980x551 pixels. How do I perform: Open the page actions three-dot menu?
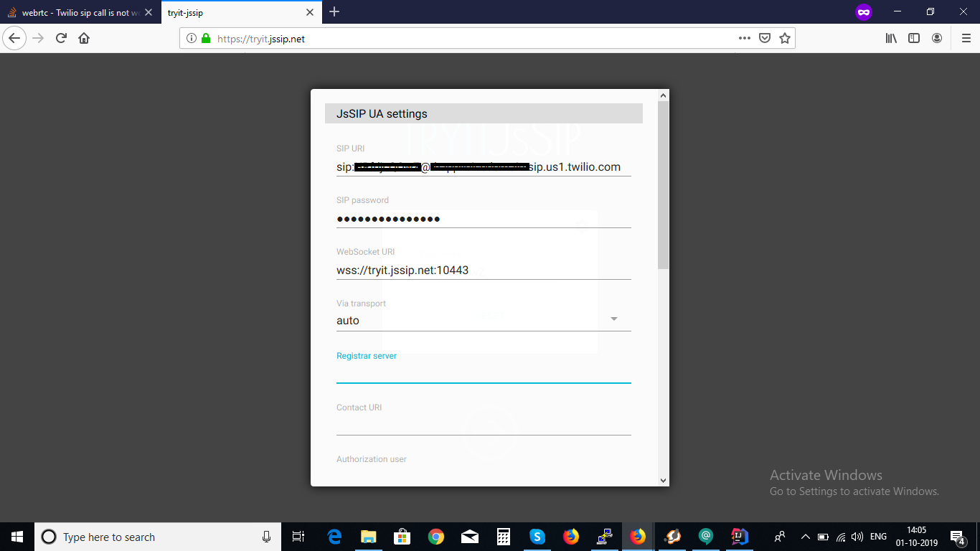pyautogui.click(x=745, y=39)
